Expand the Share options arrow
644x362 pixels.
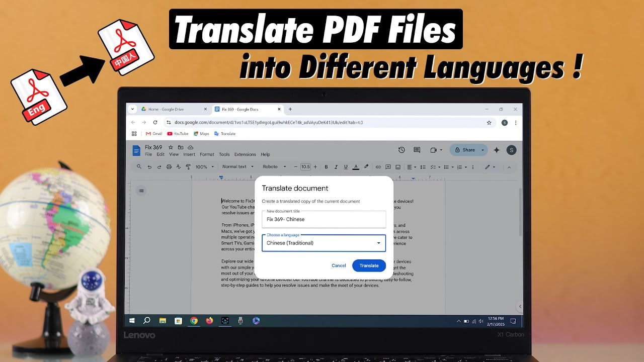482,150
